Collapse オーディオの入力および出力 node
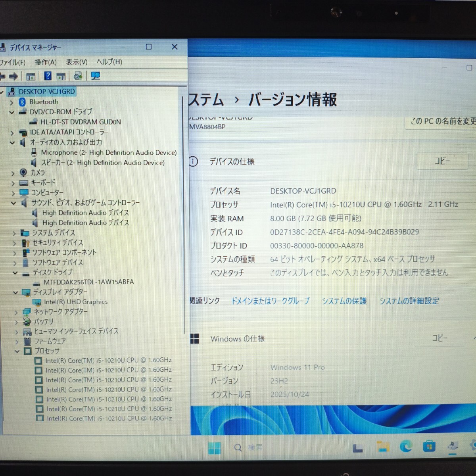The height and width of the screenshot is (476, 476). [12, 143]
